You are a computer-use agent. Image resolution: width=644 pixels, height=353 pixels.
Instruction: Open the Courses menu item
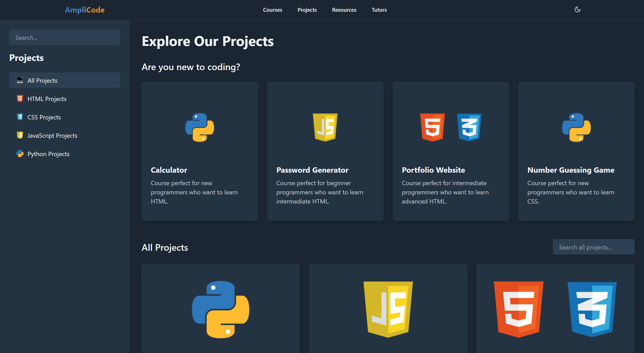[272, 10]
